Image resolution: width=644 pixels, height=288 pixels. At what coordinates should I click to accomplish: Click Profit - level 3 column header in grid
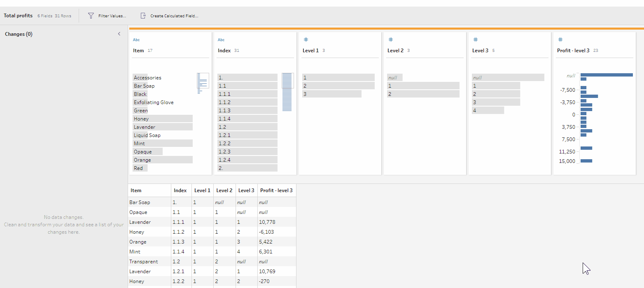tap(277, 190)
